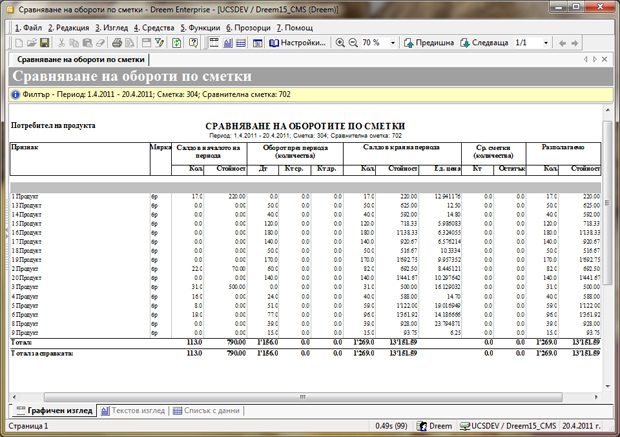
Task: Click the 20.4.2011 г. date in status bar
Action: (x=582, y=426)
